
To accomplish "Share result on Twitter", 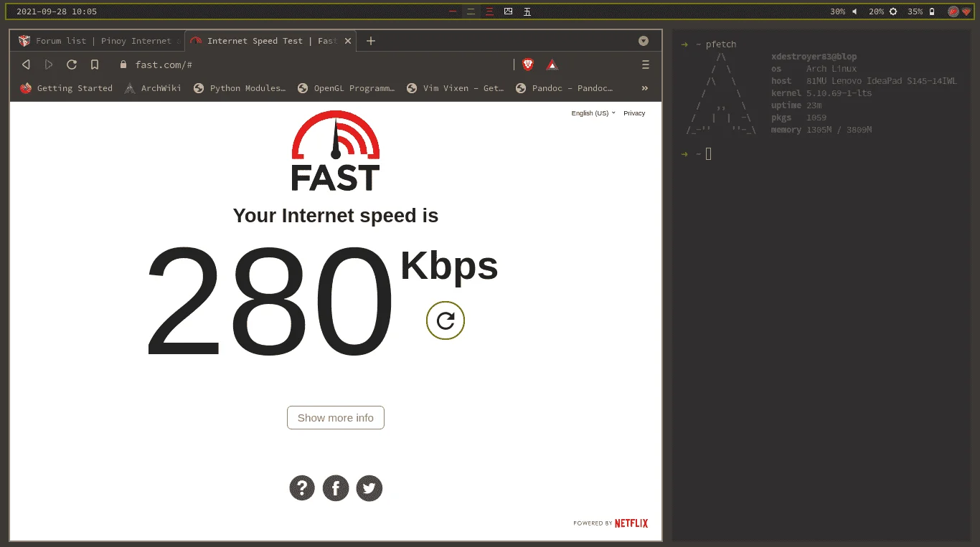I will pyautogui.click(x=369, y=488).
